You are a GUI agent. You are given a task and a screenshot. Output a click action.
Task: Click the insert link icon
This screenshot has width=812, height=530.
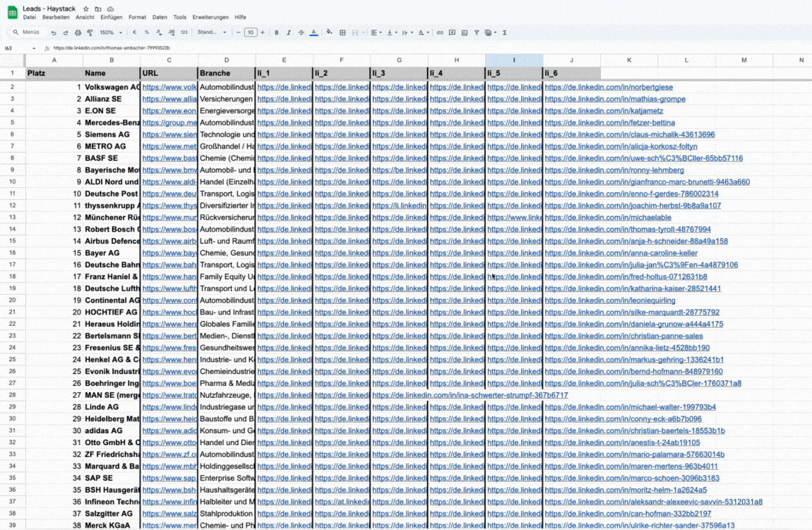pyautogui.click(x=440, y=33)
